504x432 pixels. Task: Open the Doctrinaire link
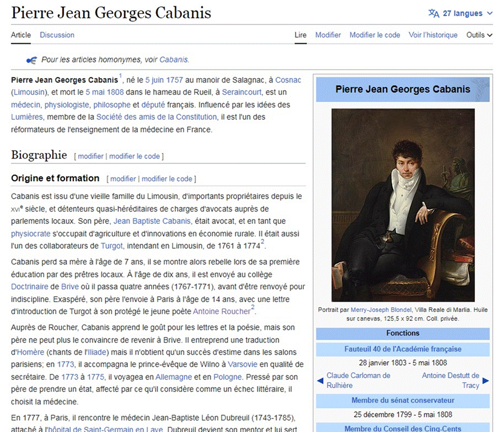pos(30,287)
